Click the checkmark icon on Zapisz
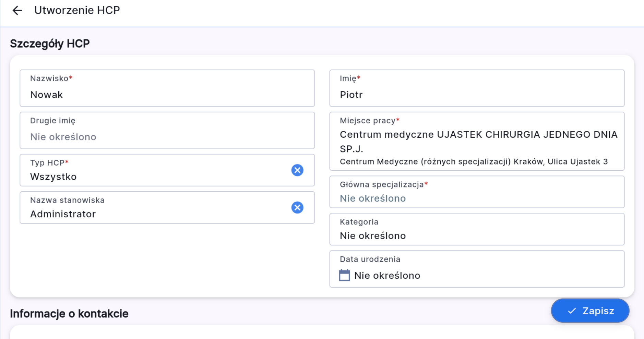This screenshot has width=644, height=339. (x=572, y=311)
